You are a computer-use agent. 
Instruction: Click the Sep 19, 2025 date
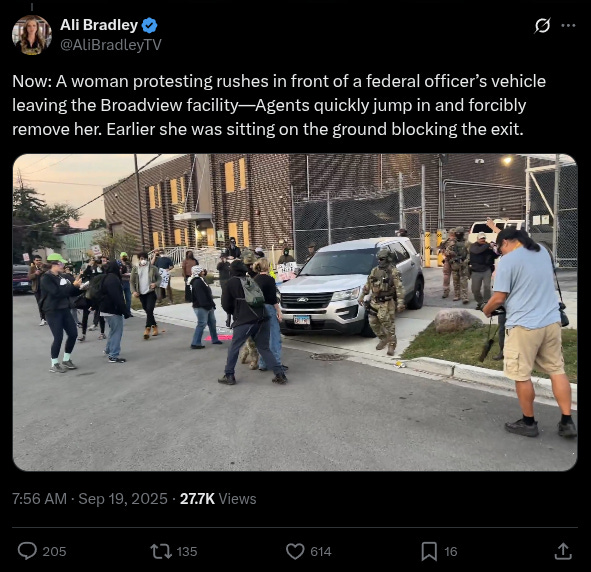123,499
